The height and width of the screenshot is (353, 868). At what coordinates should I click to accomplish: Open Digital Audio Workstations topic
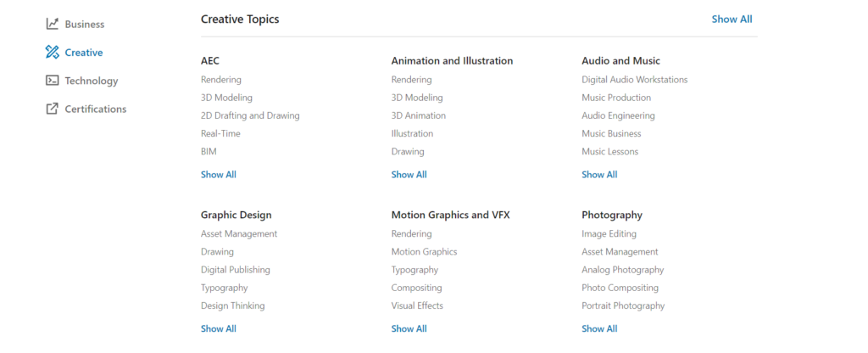point(634,80)
